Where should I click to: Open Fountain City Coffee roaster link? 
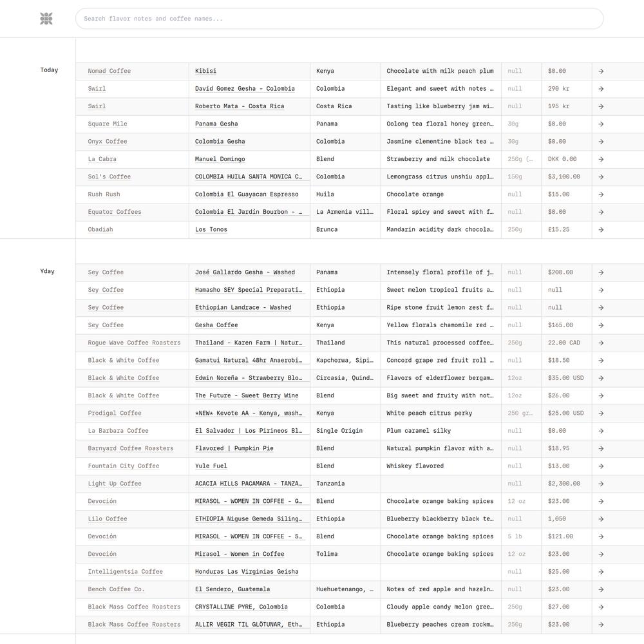[124, 466]
